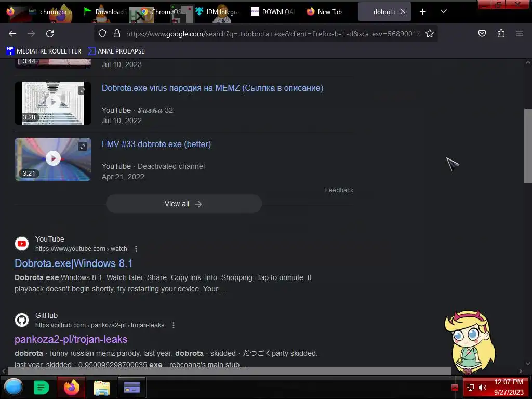Click the Deactivated channel label

pos(171,166)
